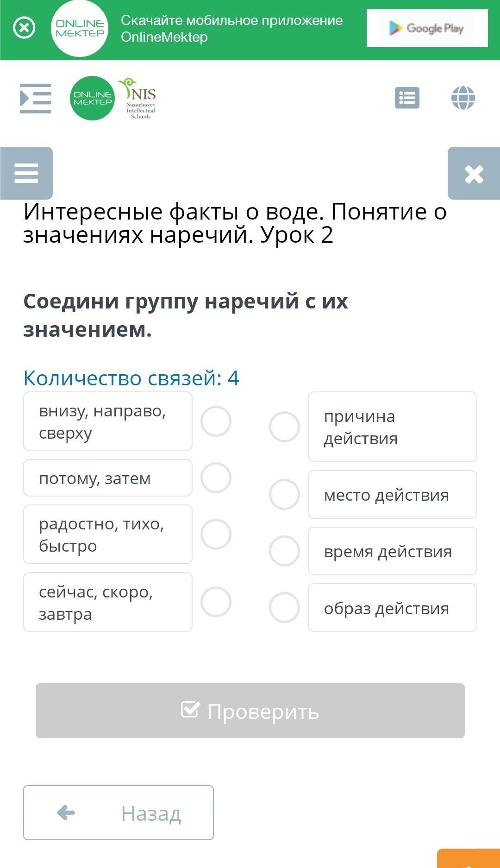The image size is (500, 868).
Task: Open the language globe selector
Action: pyautogui.click(x=463, y=98)
